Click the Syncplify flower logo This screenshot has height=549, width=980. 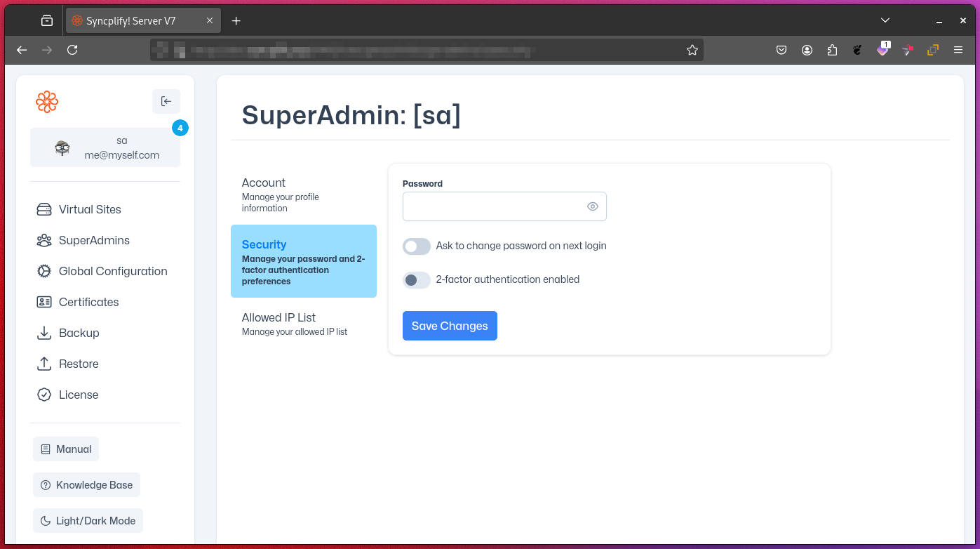pos(47,102)
